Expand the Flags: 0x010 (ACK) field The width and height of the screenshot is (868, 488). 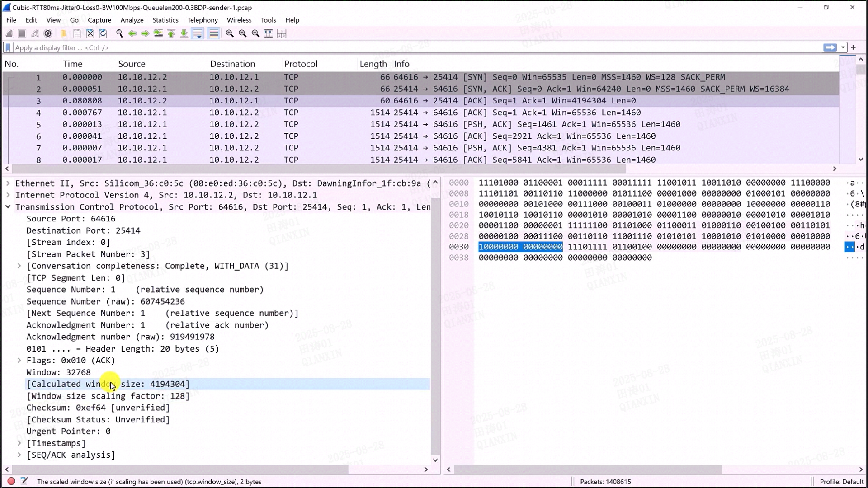click(19, 361)
